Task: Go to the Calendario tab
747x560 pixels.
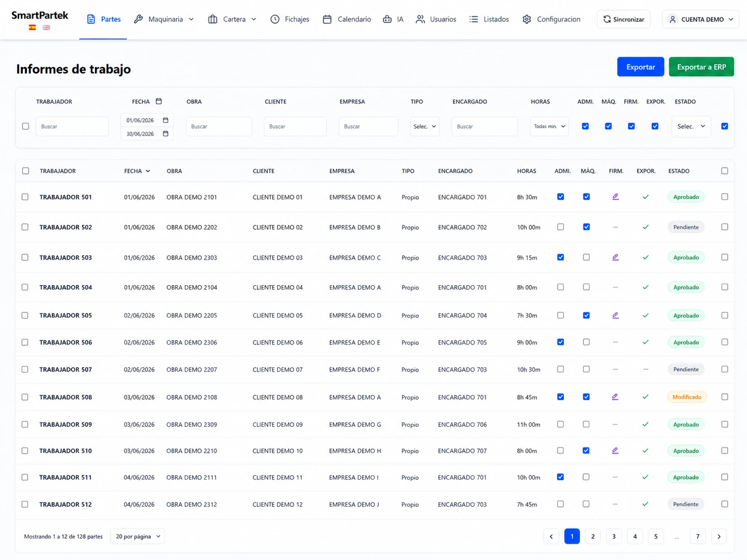Action: [347, 19]
